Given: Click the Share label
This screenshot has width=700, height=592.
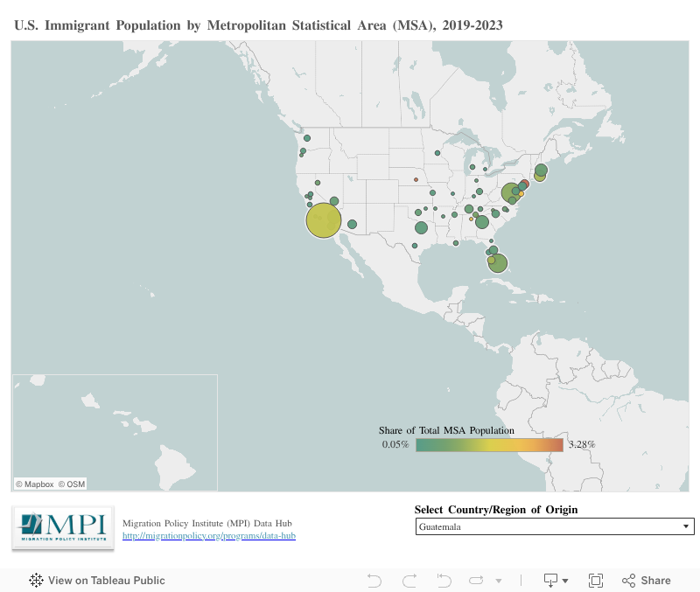Looking at the screenshot, I should point(655,580).
